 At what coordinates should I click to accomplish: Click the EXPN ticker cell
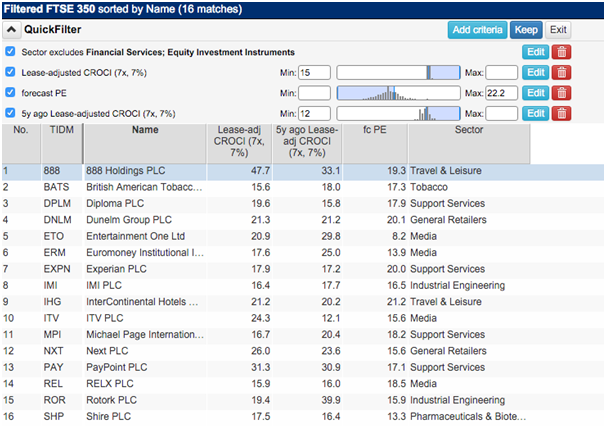pos(57,269)
